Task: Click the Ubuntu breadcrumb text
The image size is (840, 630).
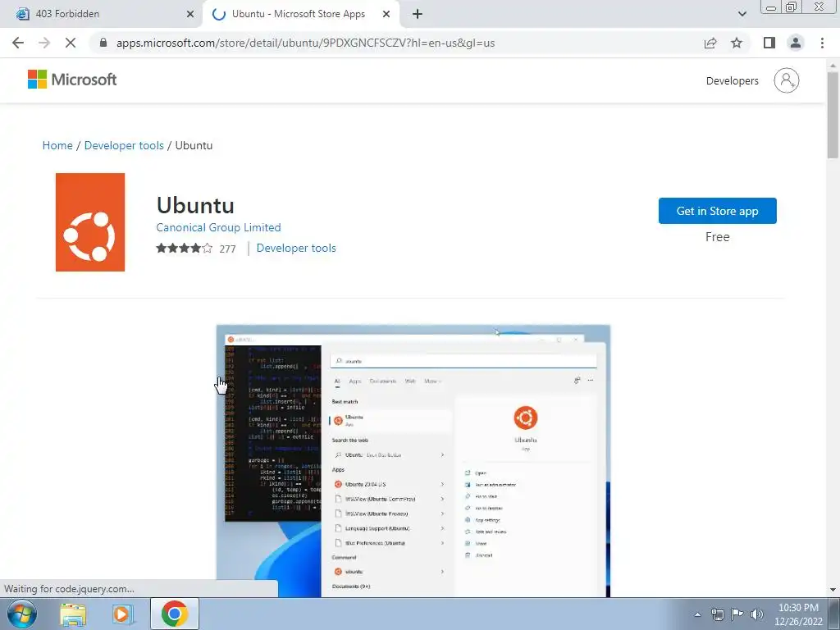Action: (194, 145)
